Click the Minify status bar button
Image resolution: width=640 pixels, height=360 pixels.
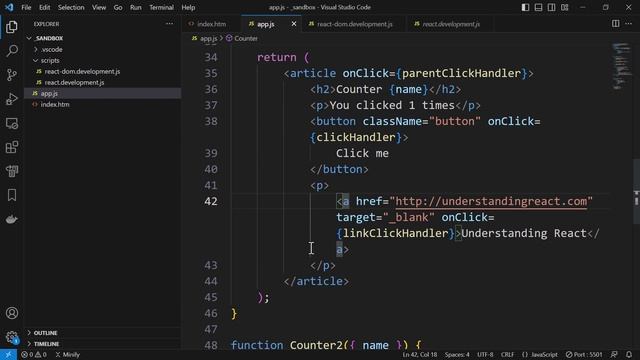pyautogui.click(x=67, y=355)
